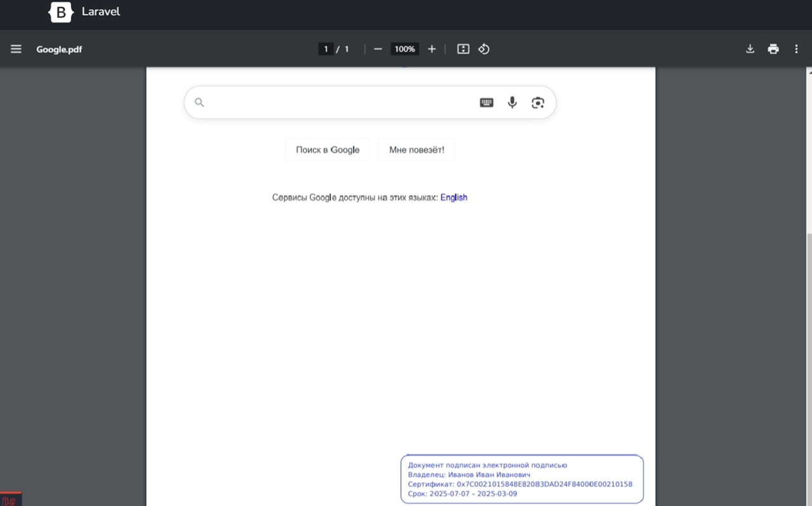This screenshot has height=506, width=812.
Task: Click the red icon in bottom-left corner
Action: pyautogui.click(x=11, y=500)
